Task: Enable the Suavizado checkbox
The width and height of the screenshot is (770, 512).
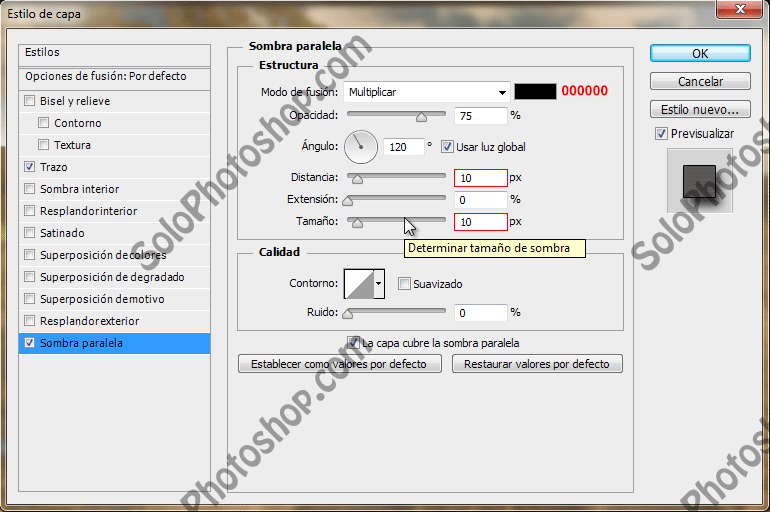Action: pos(404,284)
